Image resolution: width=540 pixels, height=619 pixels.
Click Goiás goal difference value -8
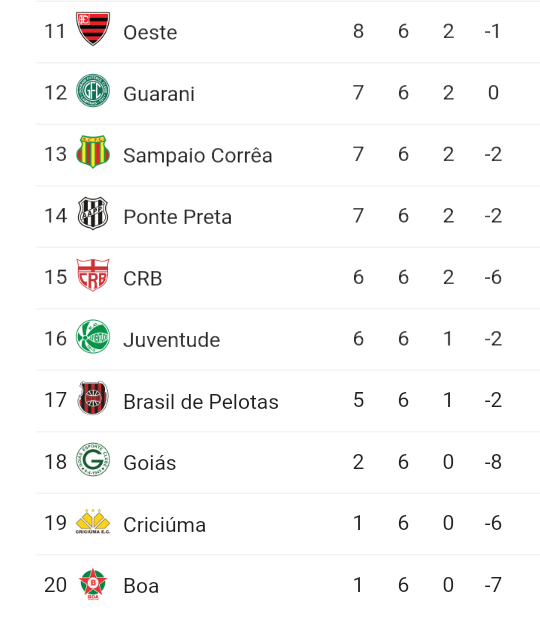(x=493, y=462)
